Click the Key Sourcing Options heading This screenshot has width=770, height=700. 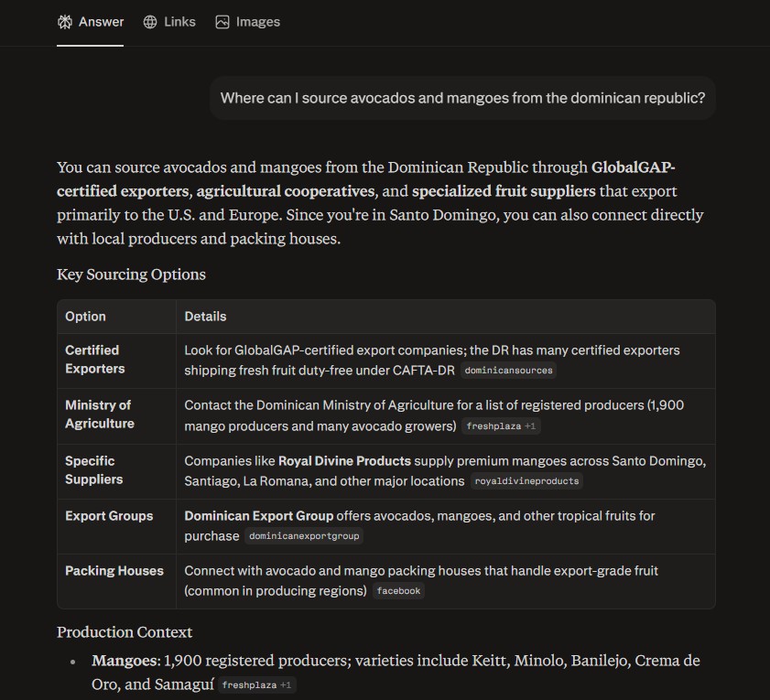[131, 275]
